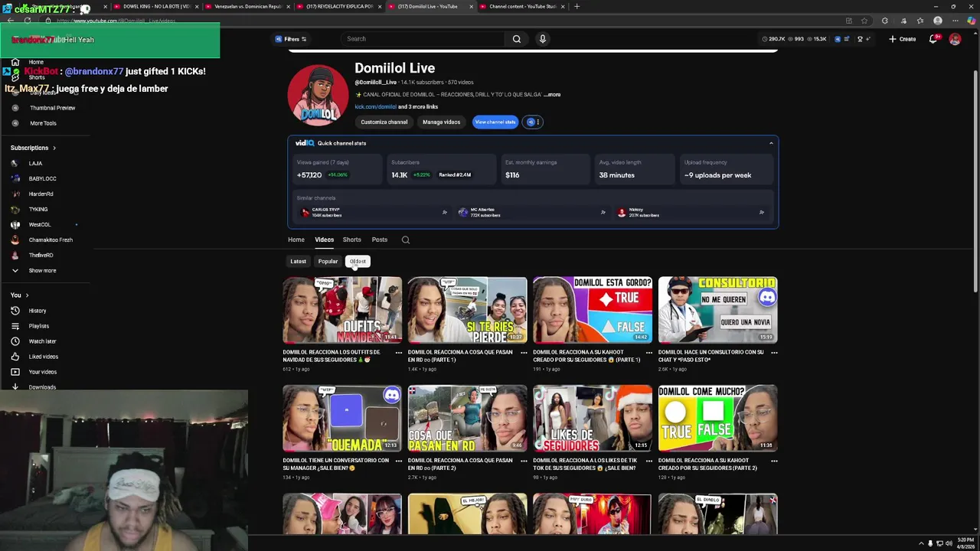Click the Manage videos button
Screen dimensions: 980x551
(x=442, y=122)
